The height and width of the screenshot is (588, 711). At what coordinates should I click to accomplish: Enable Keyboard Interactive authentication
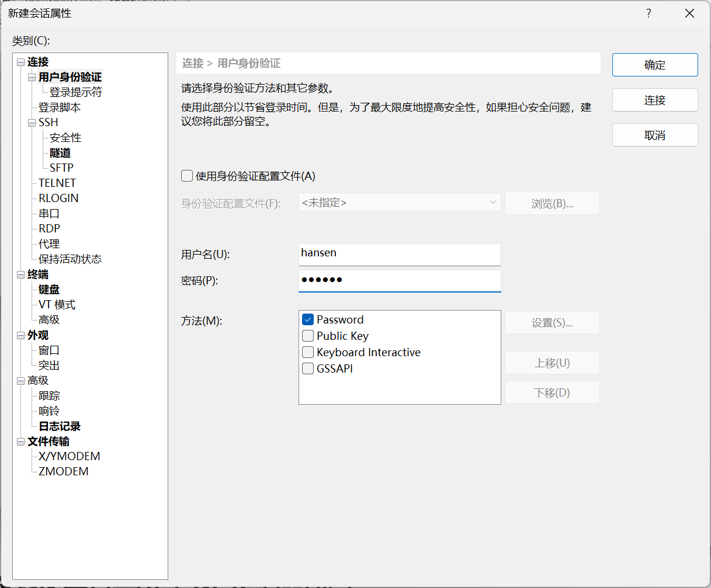[x=308, y=352]
